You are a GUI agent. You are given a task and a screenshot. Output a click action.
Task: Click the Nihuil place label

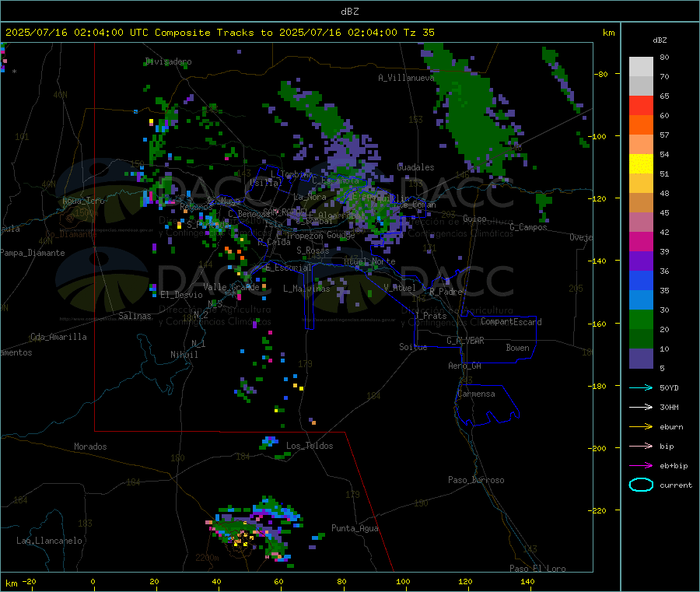[x=184, y=355]
